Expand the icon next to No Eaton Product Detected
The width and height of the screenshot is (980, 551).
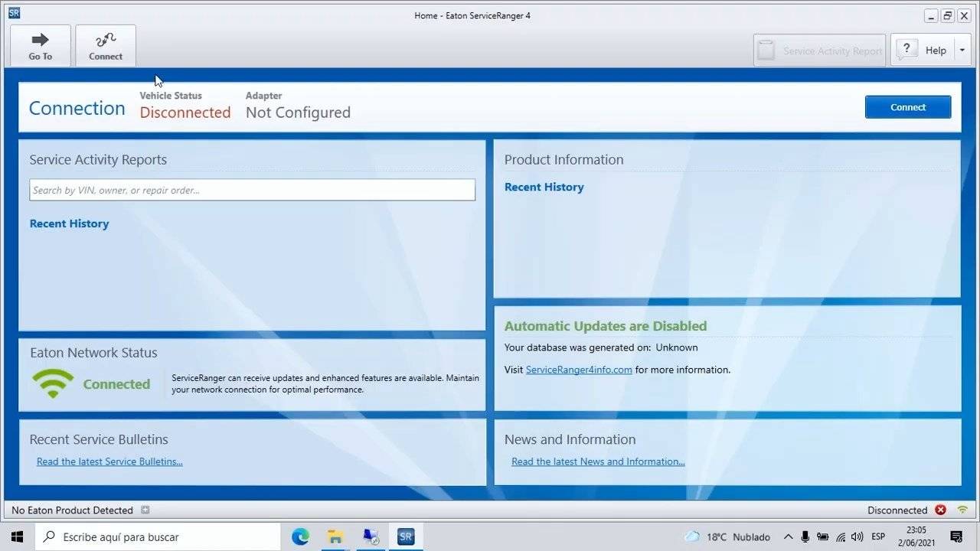pos(145,510)
